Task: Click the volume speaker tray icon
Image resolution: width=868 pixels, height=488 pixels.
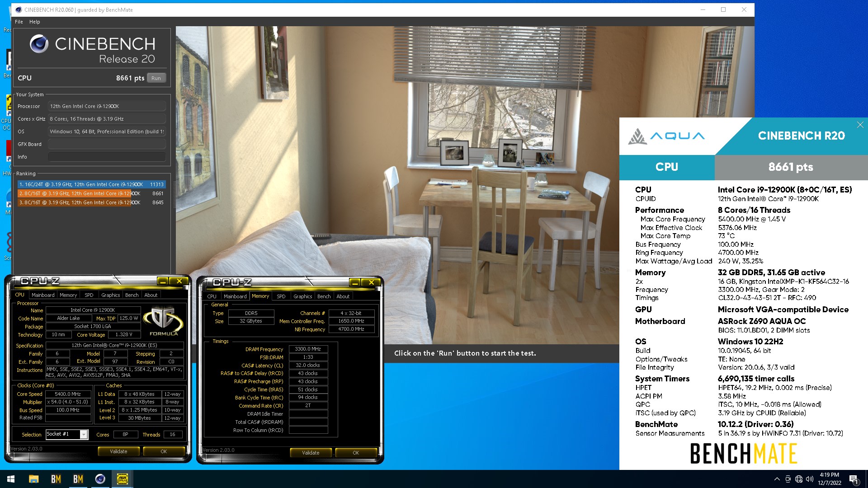Action: [810, 479]
